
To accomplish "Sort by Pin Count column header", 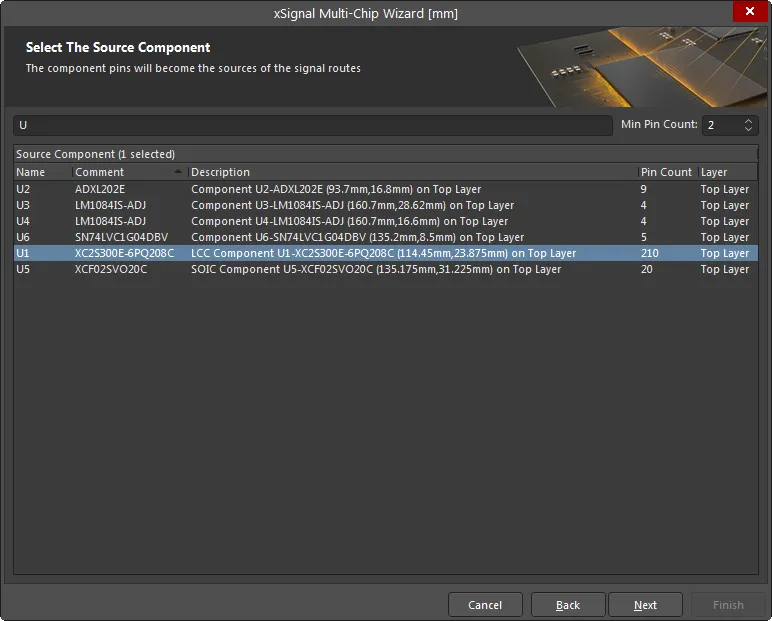I will tap(668, 172).
